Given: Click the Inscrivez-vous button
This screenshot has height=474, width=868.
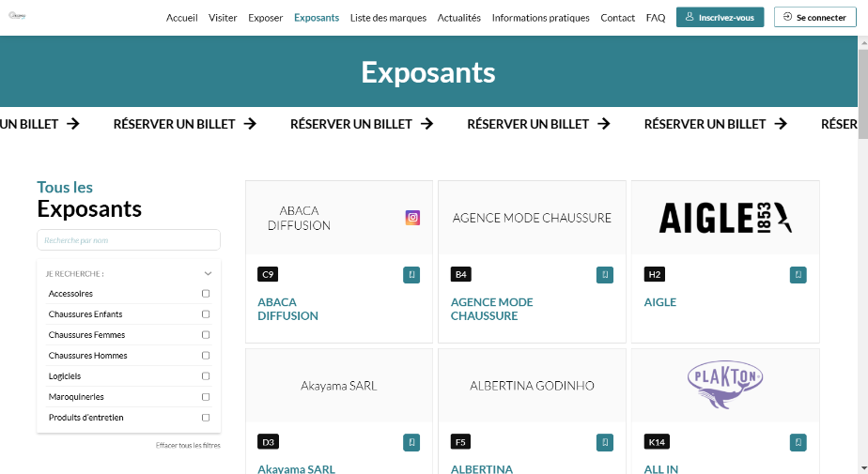Looking at the screenshot, I should pyautogui.click(x=720, y=17).
